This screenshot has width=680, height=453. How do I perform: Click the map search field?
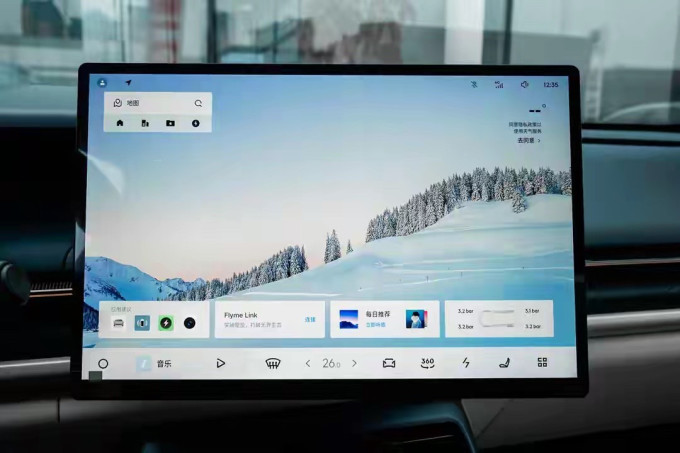pyautogui.click(x=158, y=103)
